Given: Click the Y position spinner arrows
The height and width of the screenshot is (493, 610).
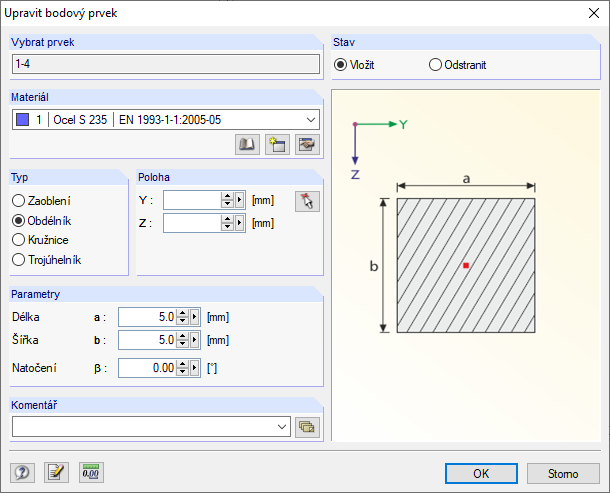Looking at the screenshot, I should click(227, 200).
